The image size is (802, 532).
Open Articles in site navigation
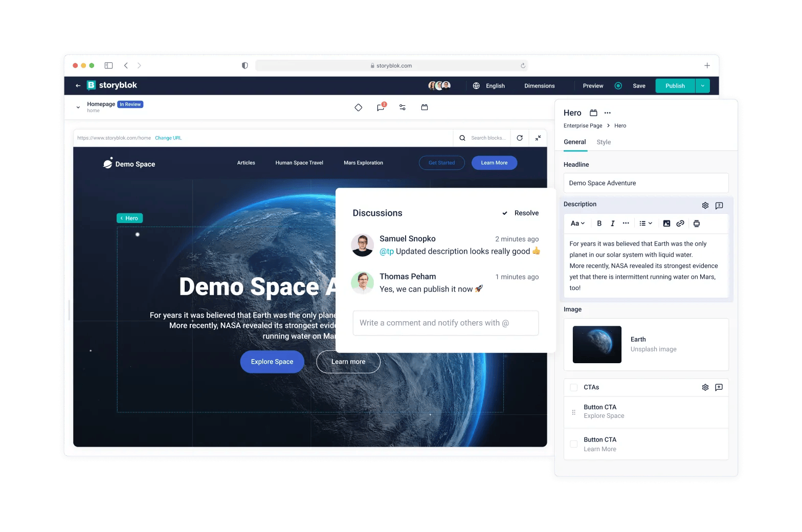[x=246, y=163]
